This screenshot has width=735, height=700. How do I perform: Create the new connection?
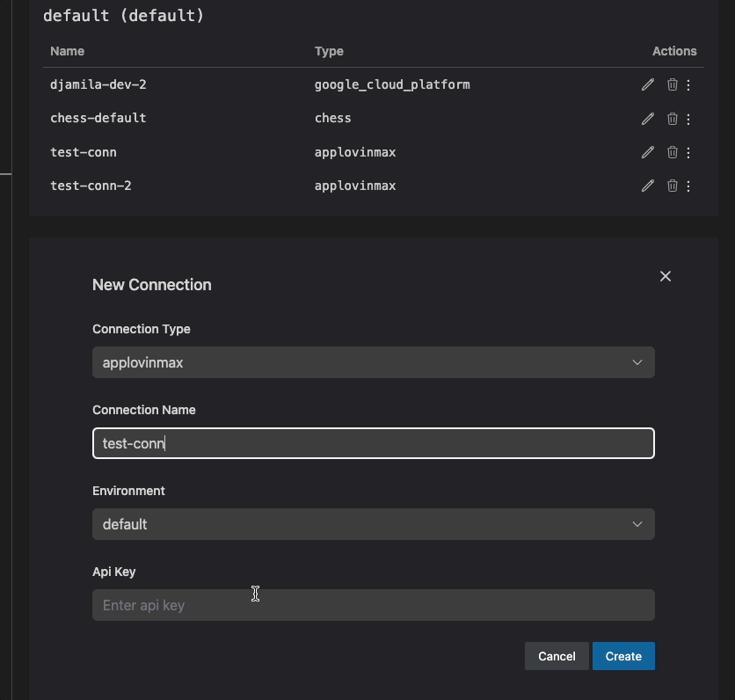coord(623,656)
